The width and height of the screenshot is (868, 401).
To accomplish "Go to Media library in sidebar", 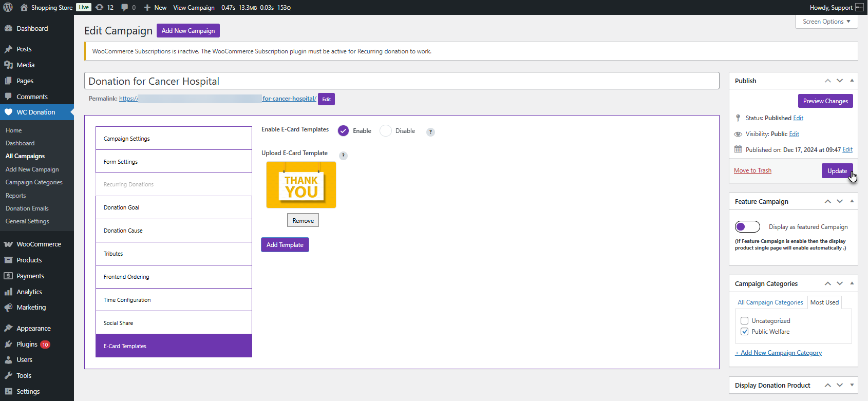I will pyautogui.click(x=25, y=65).
